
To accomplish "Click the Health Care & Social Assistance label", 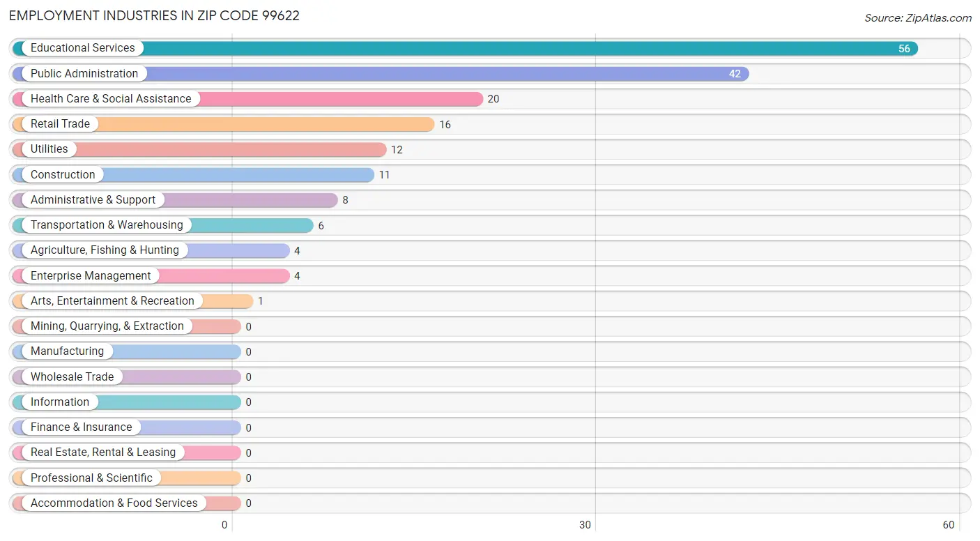I will tap(111, 99).
